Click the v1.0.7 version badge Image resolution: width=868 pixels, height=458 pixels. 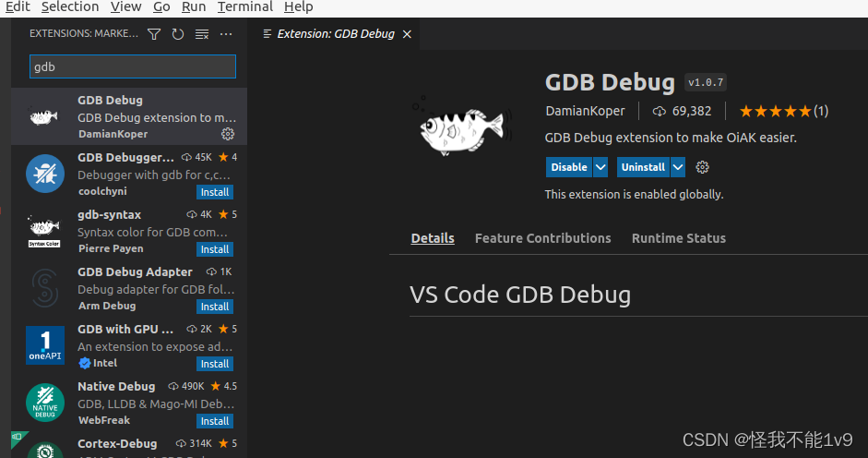pyautogui.click(x=706, y=82)
